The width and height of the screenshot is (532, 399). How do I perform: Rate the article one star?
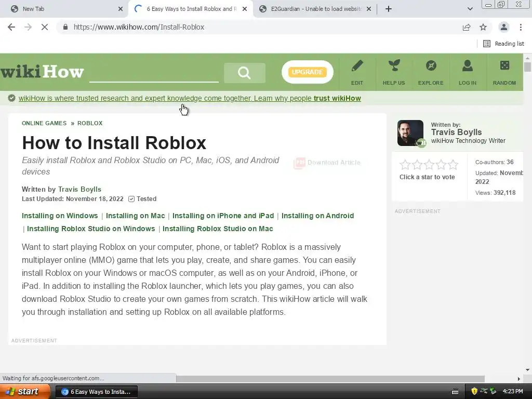[405, 165]
